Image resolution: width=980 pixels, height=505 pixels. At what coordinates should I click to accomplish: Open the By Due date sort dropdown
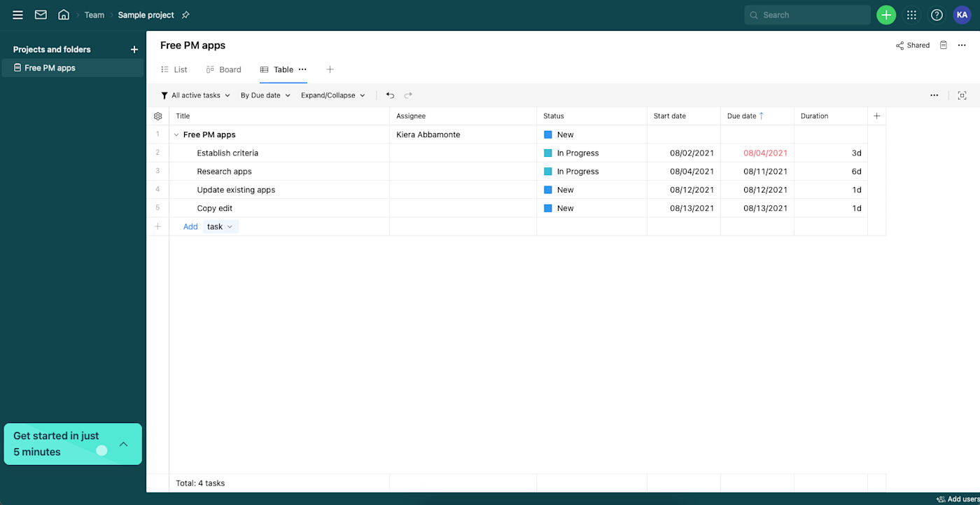(x=265, y=95)
